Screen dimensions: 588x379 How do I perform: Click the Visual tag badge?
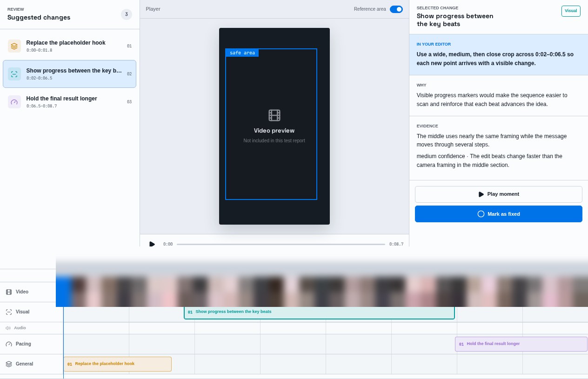(x=571, y=11)
